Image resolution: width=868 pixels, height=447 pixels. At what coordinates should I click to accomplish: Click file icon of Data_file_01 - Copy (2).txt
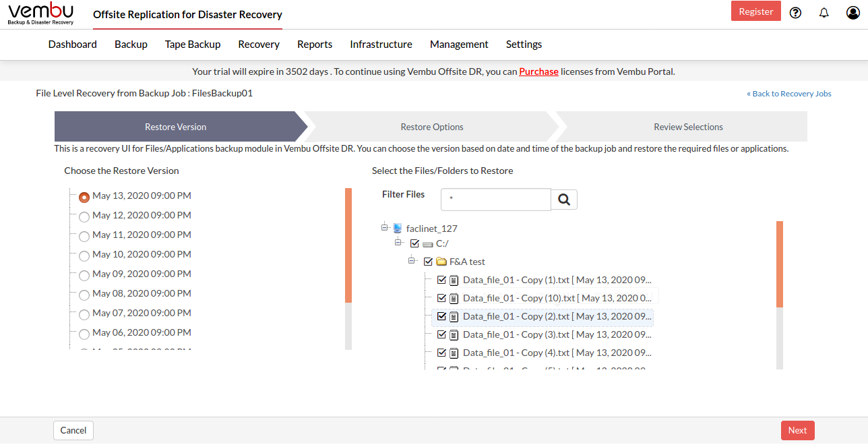coord(454,316)
